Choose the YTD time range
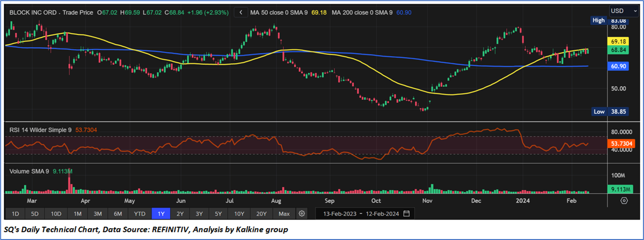The height and width of the screenshot is (240, 644). 140,213
